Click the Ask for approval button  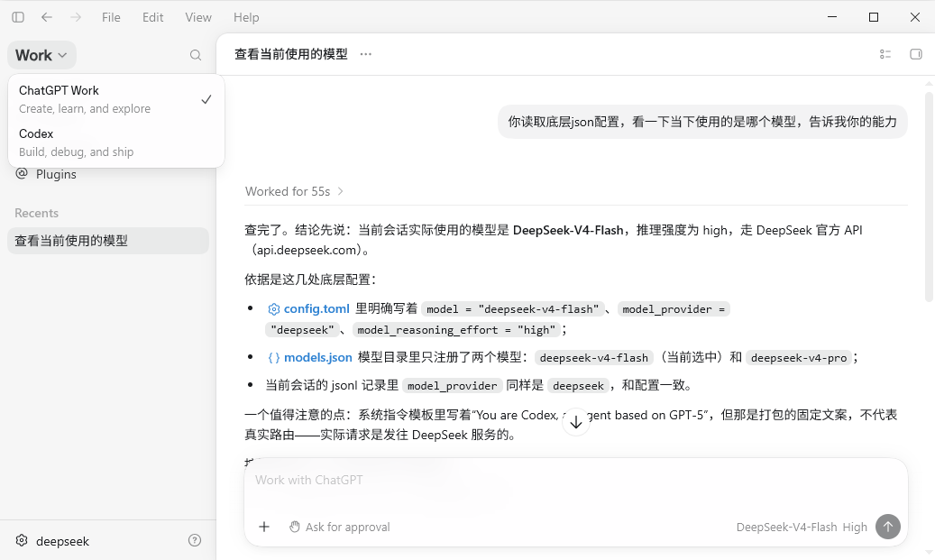(x=339, y=528)
